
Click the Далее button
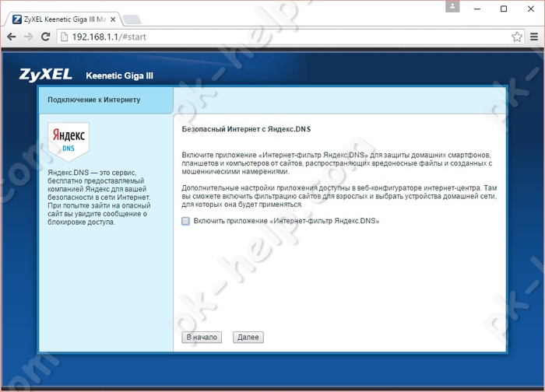248,337
